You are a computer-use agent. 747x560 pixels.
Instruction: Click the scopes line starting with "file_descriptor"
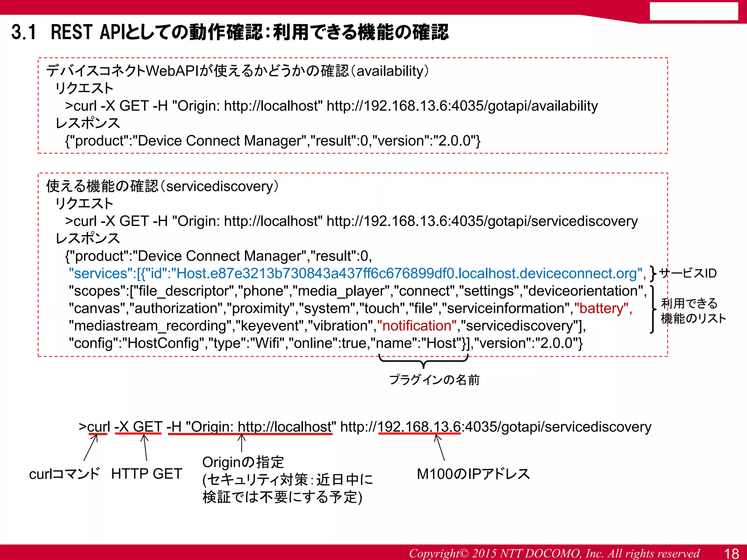pyautogui.click(x=358, y=291)
